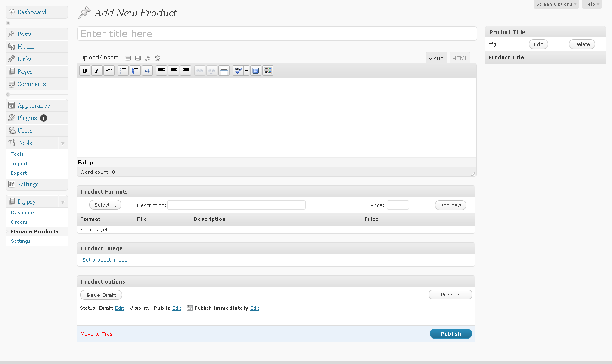Screen dimensions: 612x364
Task: Click the Delete button for dfg
Action: pos(582,44)
